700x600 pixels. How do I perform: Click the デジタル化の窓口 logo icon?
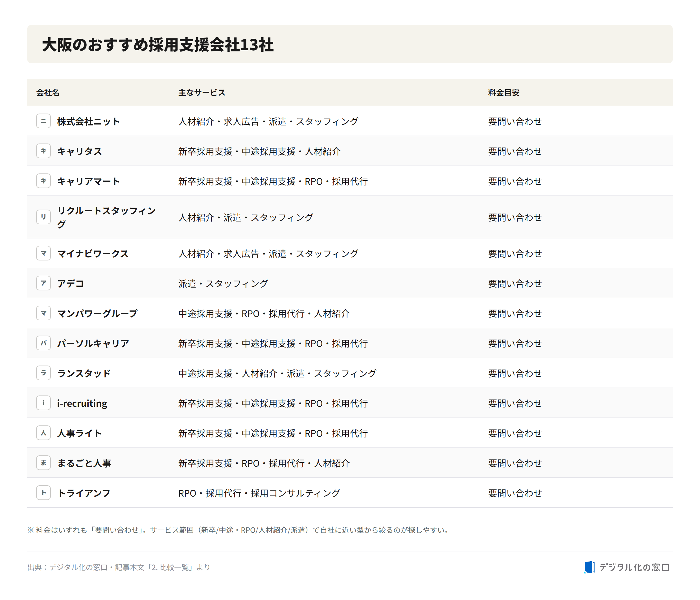589,567
